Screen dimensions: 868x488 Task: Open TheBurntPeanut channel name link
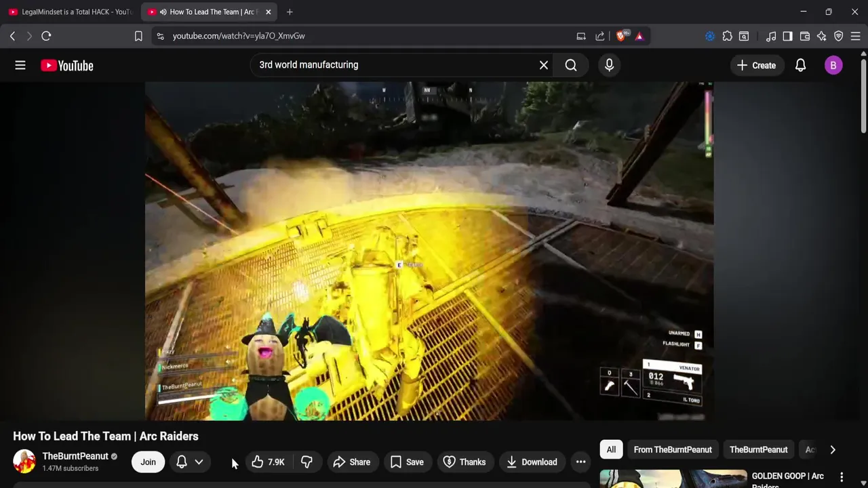75,456
